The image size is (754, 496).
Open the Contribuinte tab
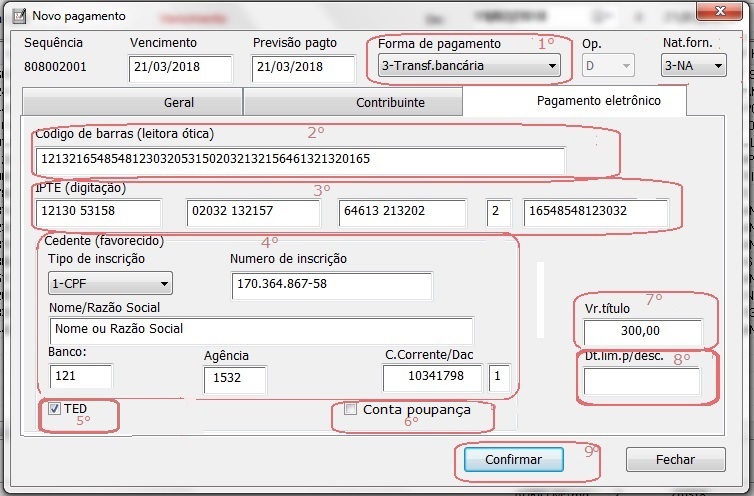tap(352, 102)
